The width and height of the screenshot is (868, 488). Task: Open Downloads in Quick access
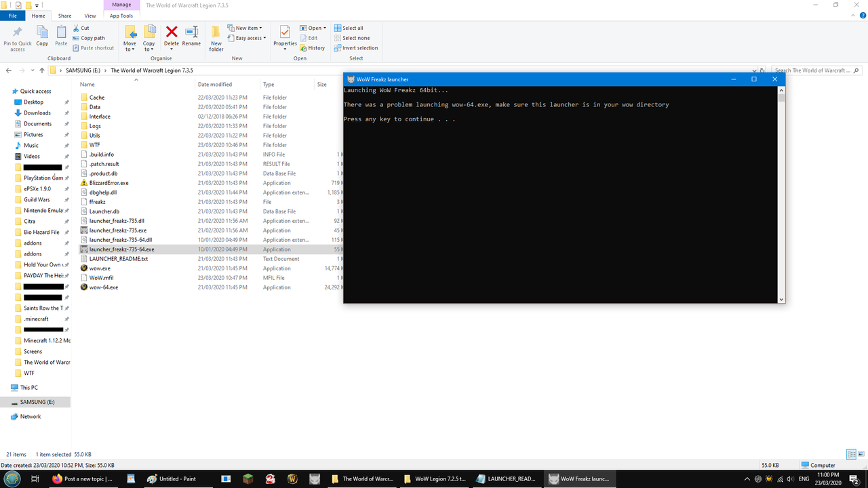point(37,113)
